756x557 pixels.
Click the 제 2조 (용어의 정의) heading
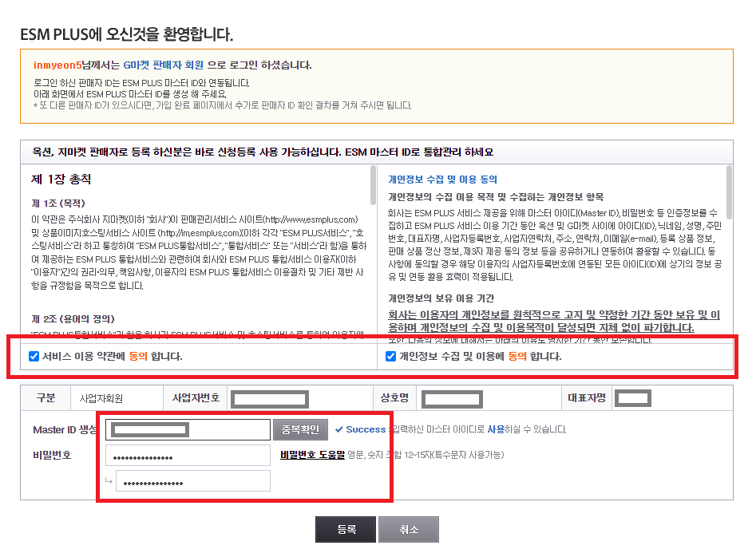click(73, 319)
